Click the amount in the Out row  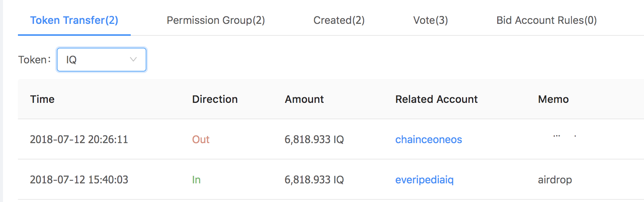[314, 139]
